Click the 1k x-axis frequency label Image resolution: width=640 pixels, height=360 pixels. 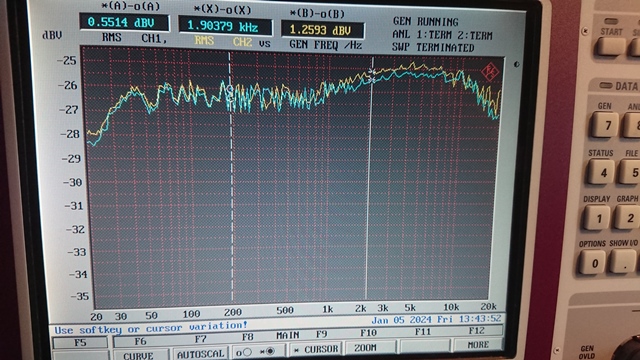[x=327, y=310]
